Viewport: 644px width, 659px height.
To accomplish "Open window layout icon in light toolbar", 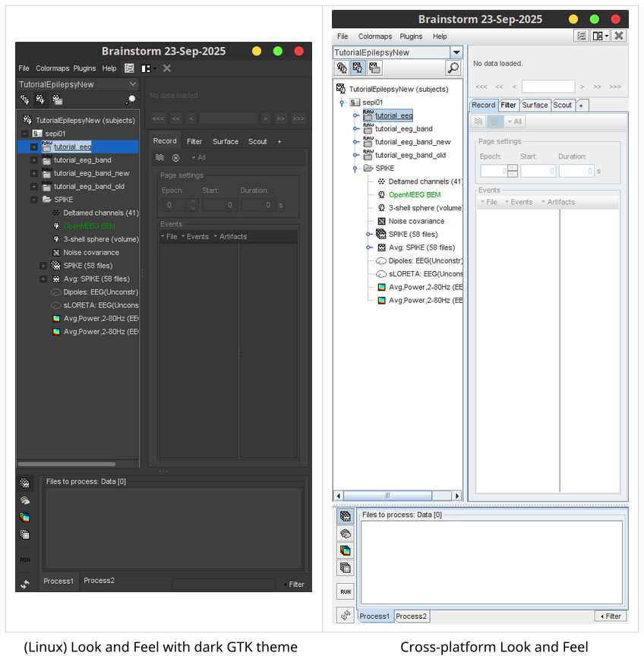I will pyautogui.click(x=600, y=36).
